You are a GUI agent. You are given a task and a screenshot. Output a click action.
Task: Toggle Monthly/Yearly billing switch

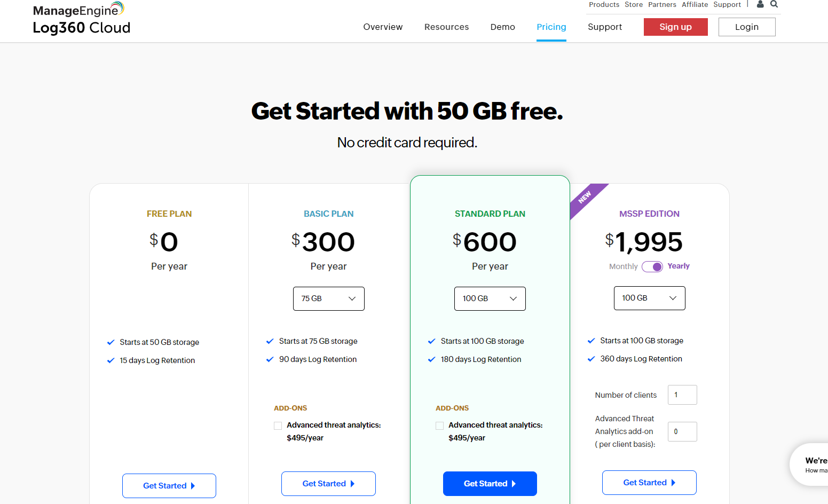coord(652,266)
